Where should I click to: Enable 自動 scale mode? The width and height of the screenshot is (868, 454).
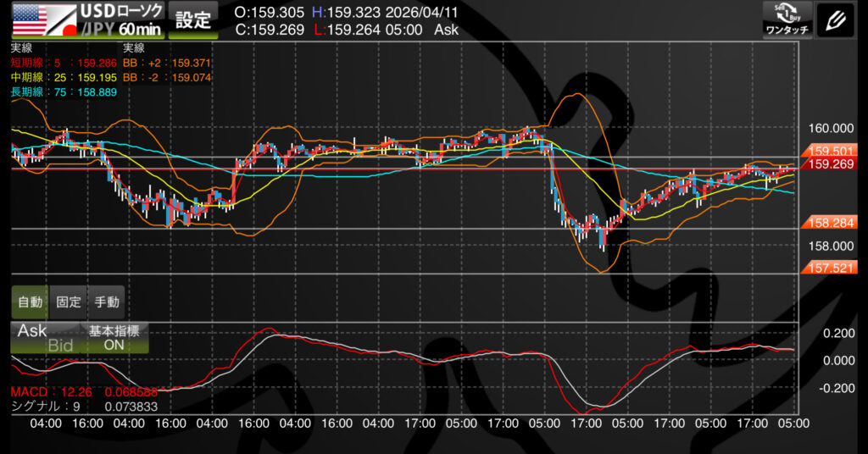pos(30,301)
